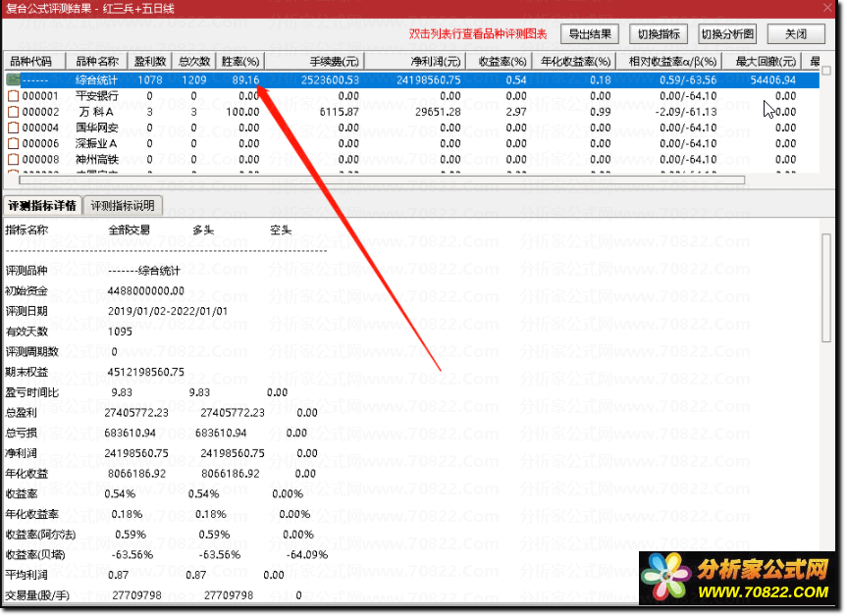The width and height of the screenshot is (847, 616).
Task: Tick the checkbox for 000004 国华网安
Action: 13,128
